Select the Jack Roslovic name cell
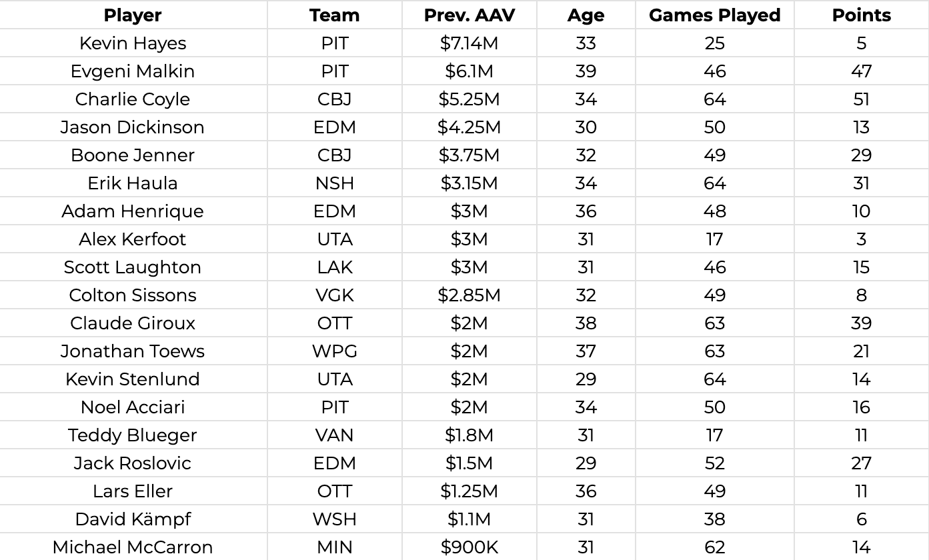Image resolution: width=929 pixels, height=560 pixels. tap(133, 463)
